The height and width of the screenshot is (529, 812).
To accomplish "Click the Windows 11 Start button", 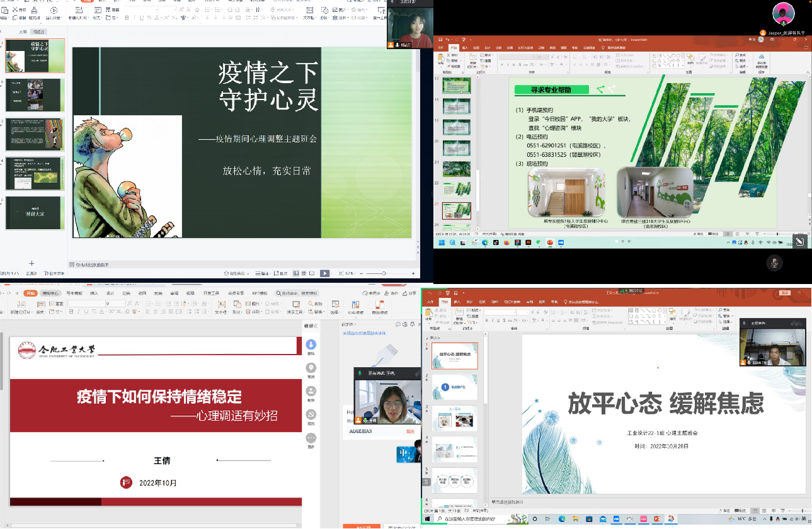I will tap(441, 242).
